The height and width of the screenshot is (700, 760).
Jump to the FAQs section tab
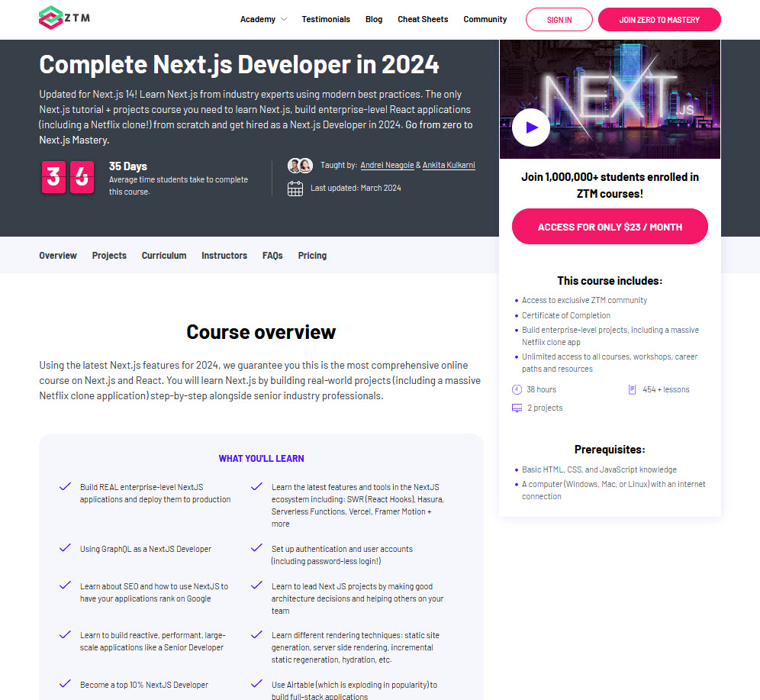click(x=272, y=256)
